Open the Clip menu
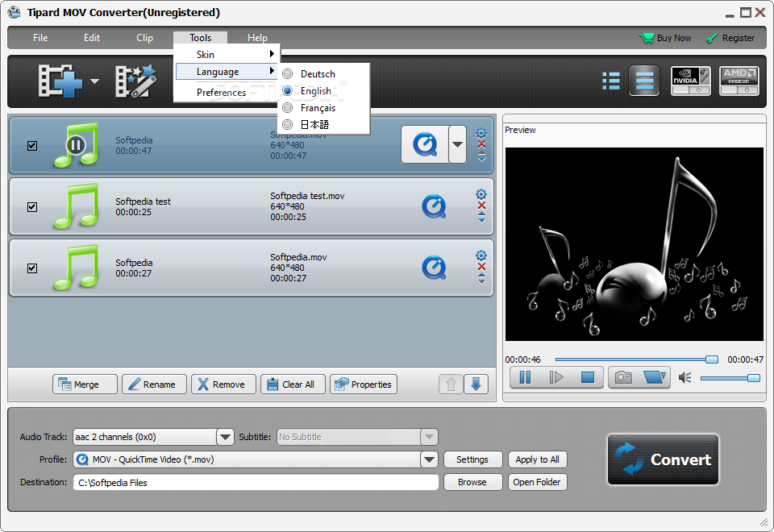The image size is (774, 532). point(144,38)
